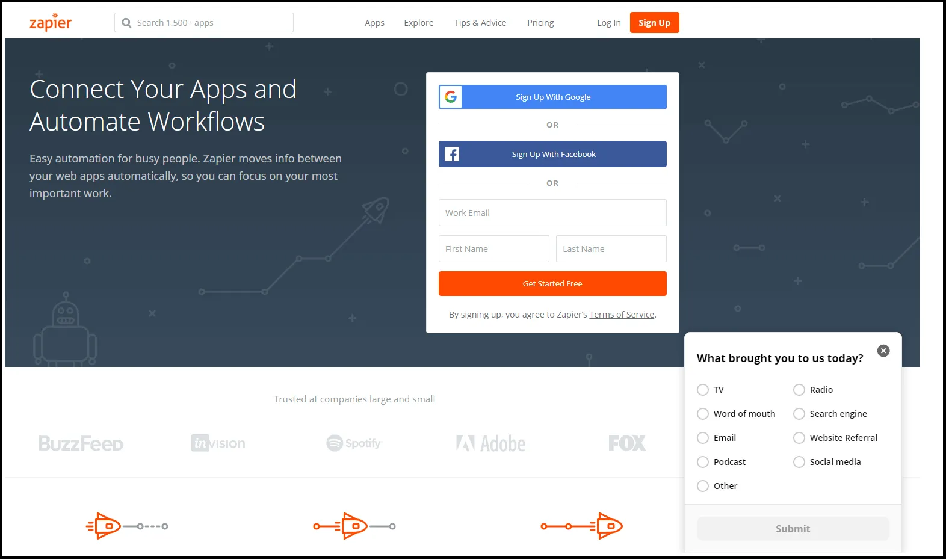The image size is (946, 560).
Task: Select Website Referral option
Action: 799,438
